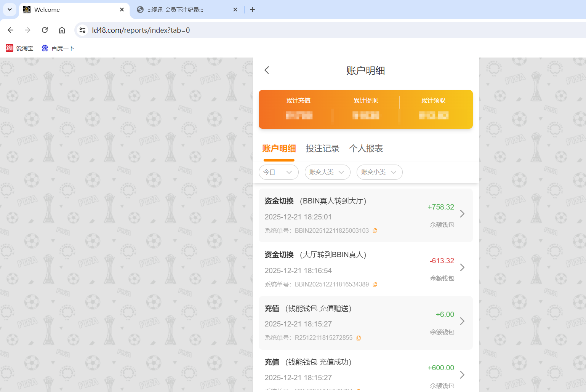Open the 账变小类 subcategory dropdown

[x=379, y=172]
